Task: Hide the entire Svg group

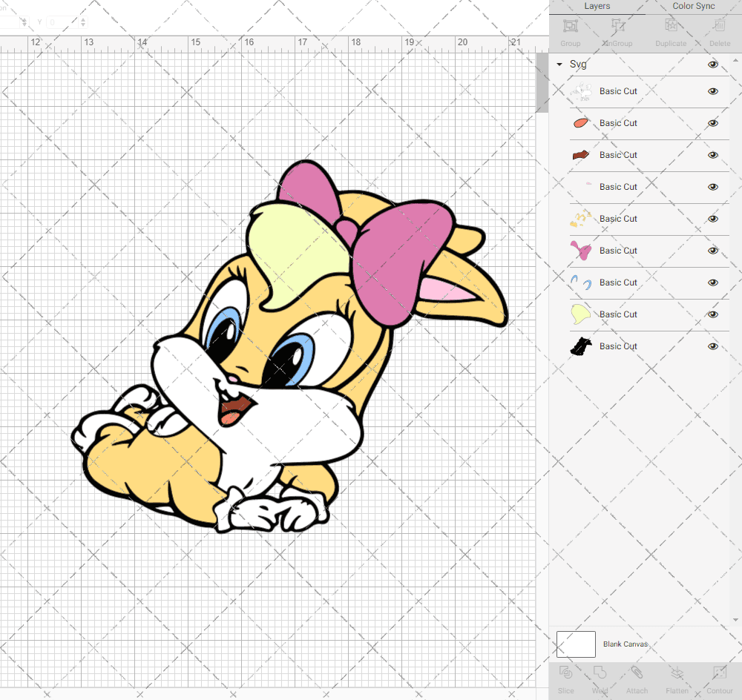Action: (x=712, y=65)
